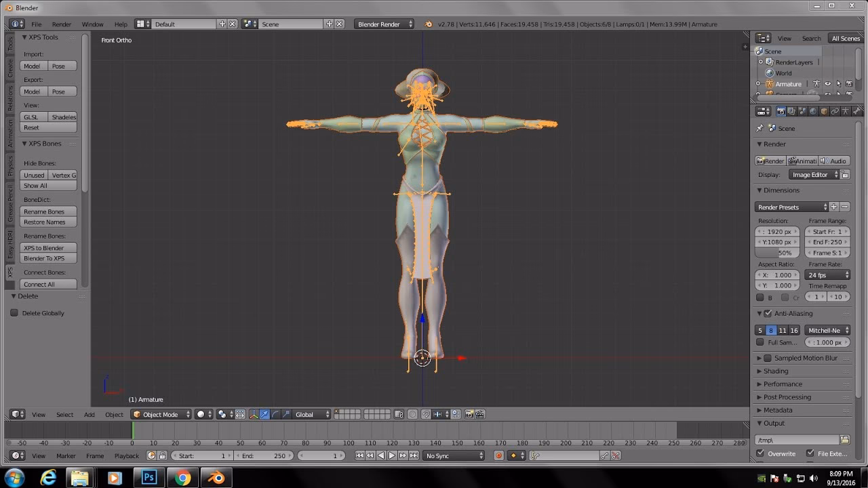868x488 pixels.
Task: Click the translate manipulator arrow icon
Action: pyautogui.click(x=264, y=414)
